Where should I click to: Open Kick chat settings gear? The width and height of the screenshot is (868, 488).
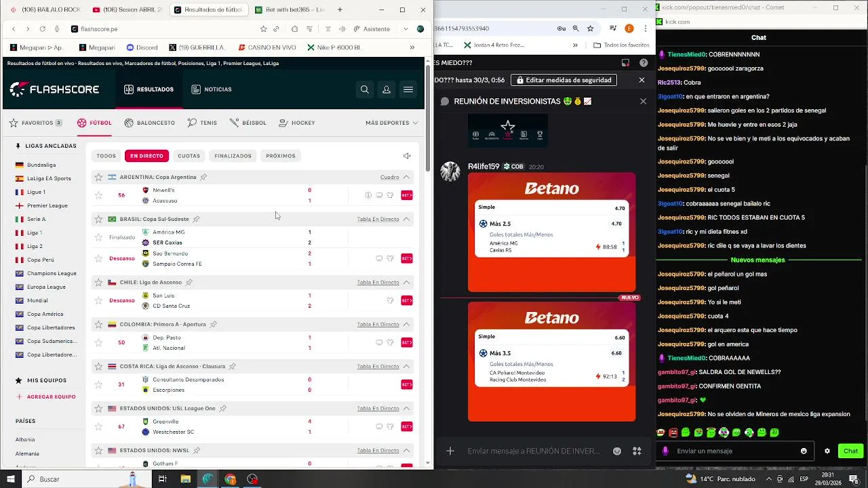827,451
